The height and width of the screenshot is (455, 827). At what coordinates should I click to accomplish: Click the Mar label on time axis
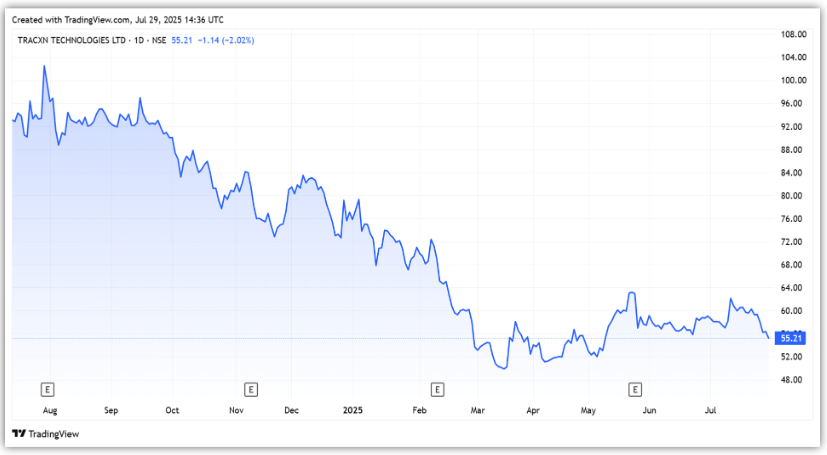point(476,410)
